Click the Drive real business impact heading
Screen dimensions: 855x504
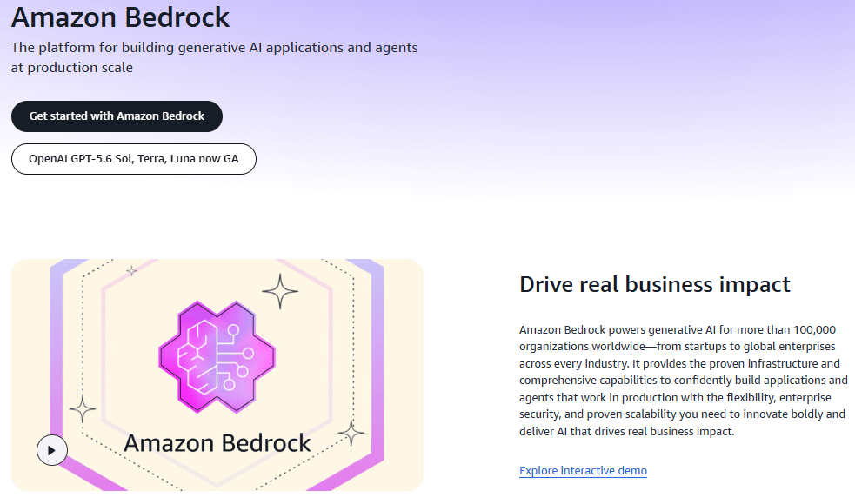point(654,284)
